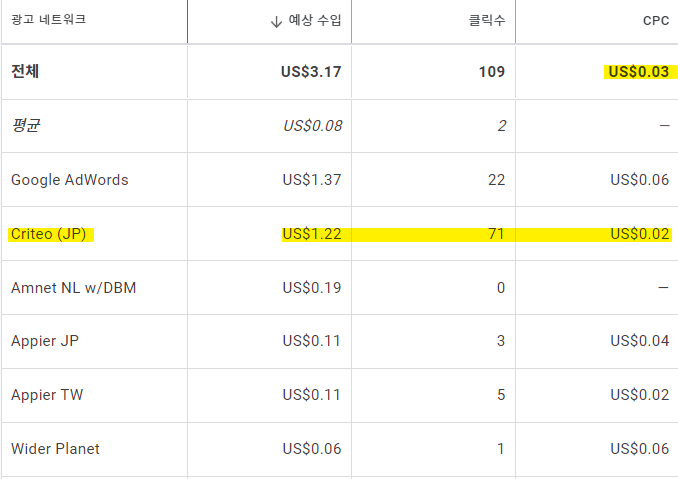Sort by the 클릭수 column header
Image resolution: width=678 pixels, height=479 pixels.
[487, 20]
